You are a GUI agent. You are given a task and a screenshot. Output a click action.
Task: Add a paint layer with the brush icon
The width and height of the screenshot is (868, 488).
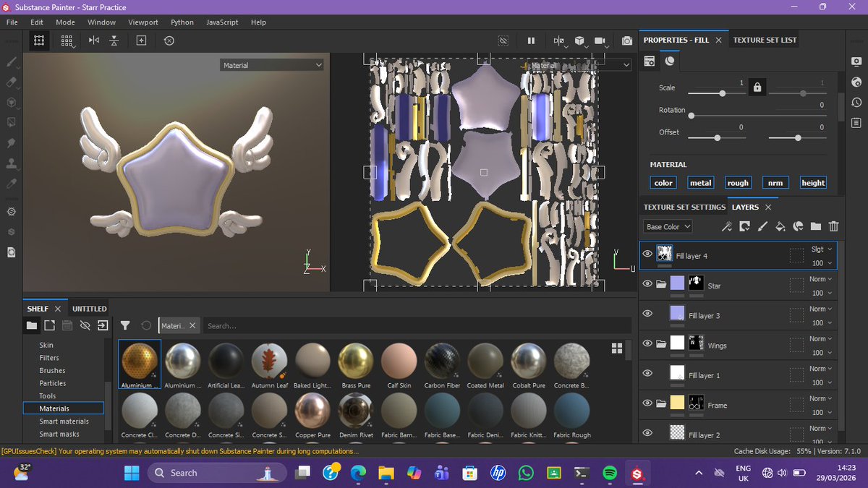[x=762, y=226]
